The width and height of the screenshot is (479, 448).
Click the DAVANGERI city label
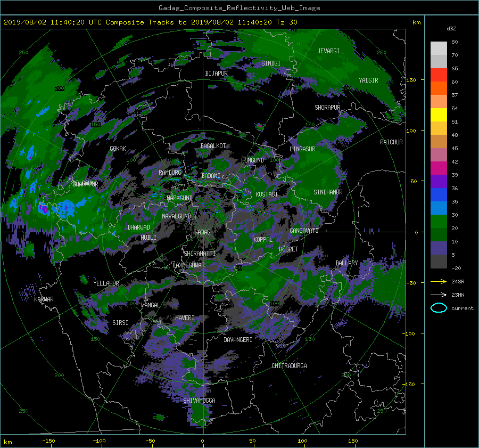point(238,340)
